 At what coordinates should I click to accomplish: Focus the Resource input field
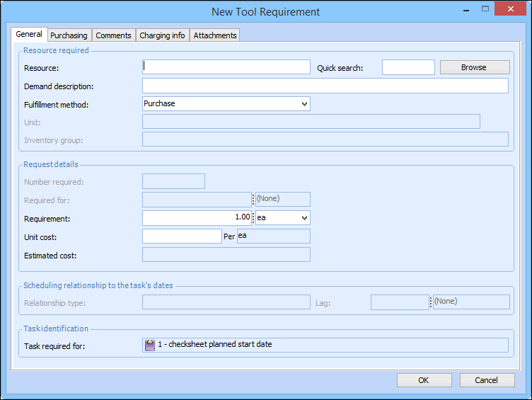(226, 67)
